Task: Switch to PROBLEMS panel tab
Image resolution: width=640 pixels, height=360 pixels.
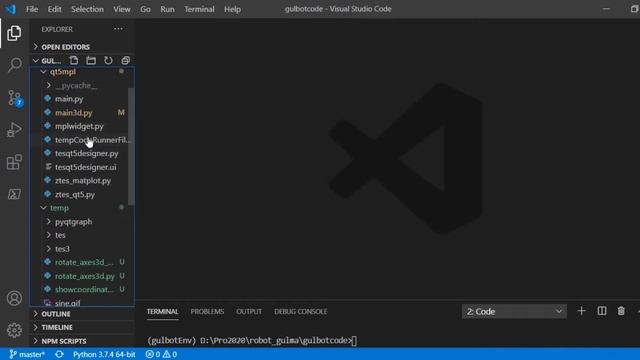Action: [207, 311]
